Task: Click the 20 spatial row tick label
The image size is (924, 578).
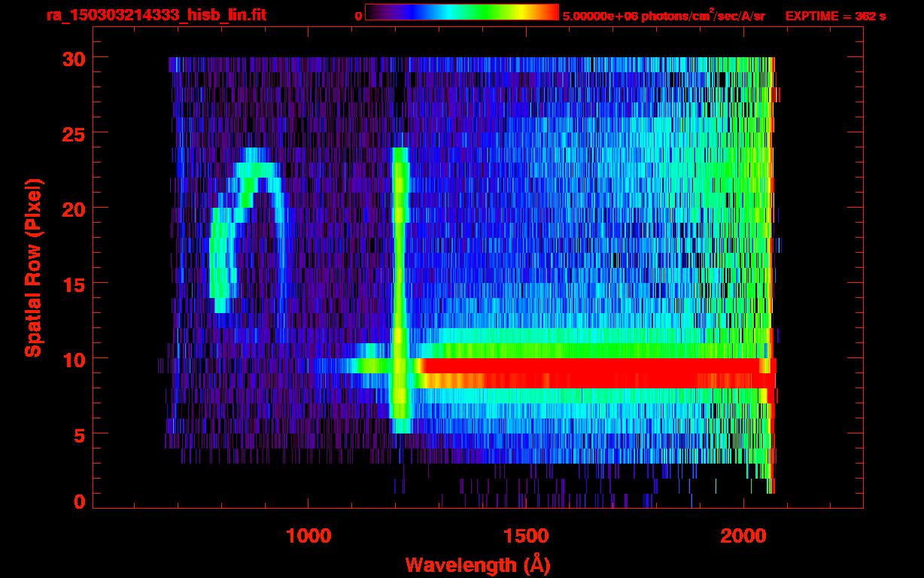Action: pyautogui.click(x=74, y=208)
